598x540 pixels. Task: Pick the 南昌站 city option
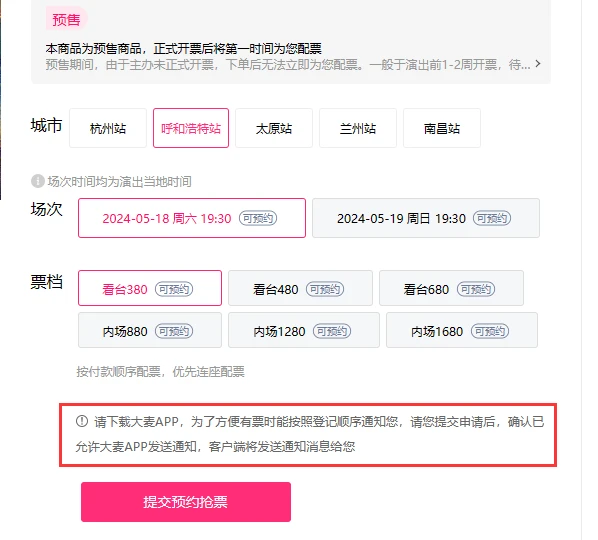[x=442, y=128]
